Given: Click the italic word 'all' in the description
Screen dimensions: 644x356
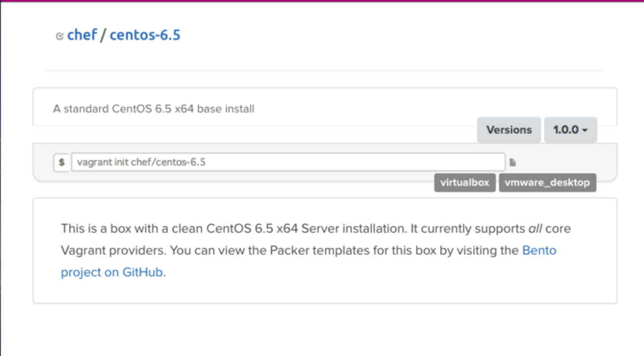Looking at the screenshot, I should click(x=536, y=229).
